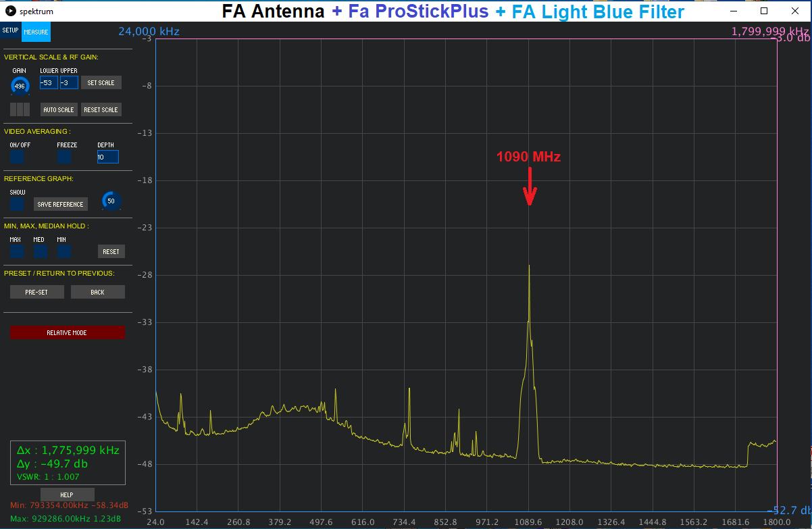Click SAVE REFERENCE button
Image resolution: width=812 pixels, height=529 pixels.
61,204
